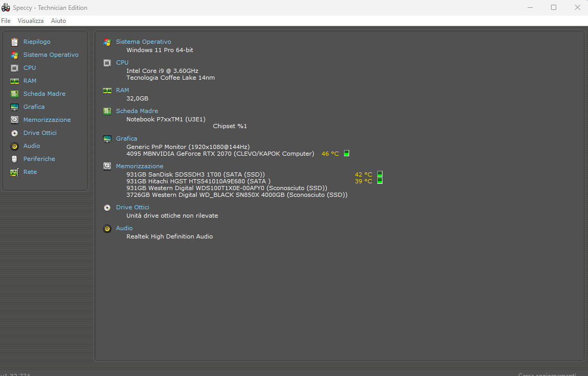
Task: Click the Windows flag icon beside Sistema Operativo heading
Action: pos(107,42)
